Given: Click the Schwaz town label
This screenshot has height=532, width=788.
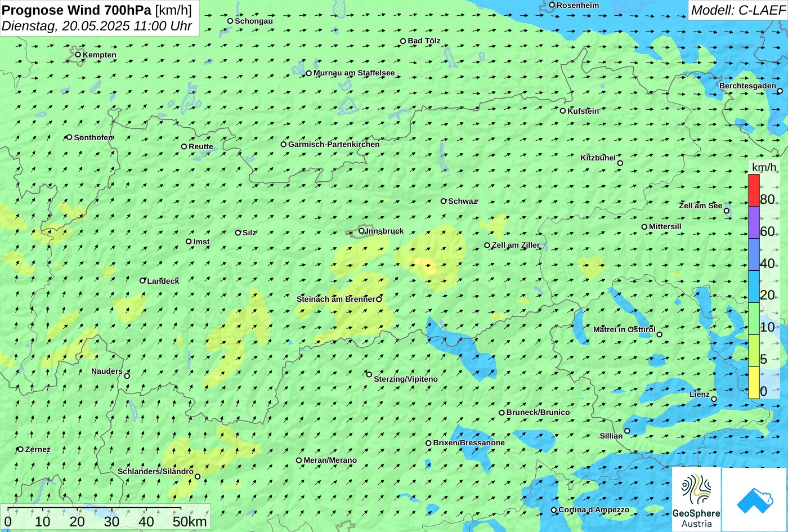Looking at the screenshot, I should click(462, 201).
